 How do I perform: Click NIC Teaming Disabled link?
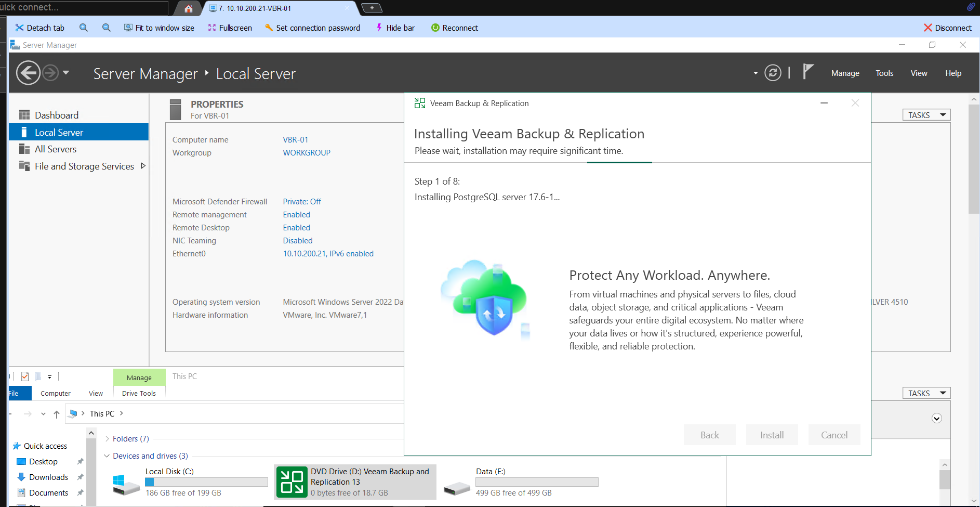click(x=298, y=241)
